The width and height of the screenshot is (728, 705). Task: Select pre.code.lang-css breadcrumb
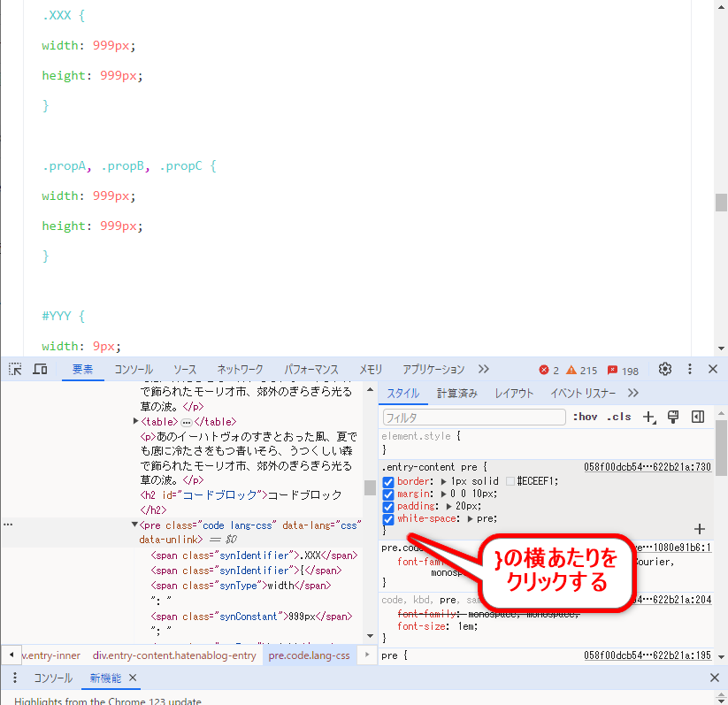[310, 655]
